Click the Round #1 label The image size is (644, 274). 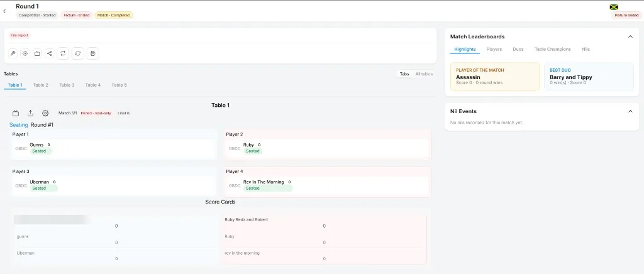(x=42, y=124)
